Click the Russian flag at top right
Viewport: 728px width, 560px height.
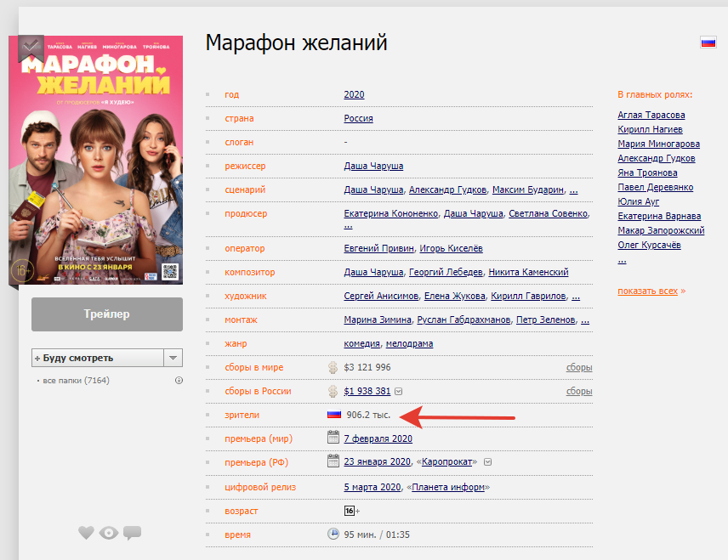pyautogui.click(x=708, y=42)
